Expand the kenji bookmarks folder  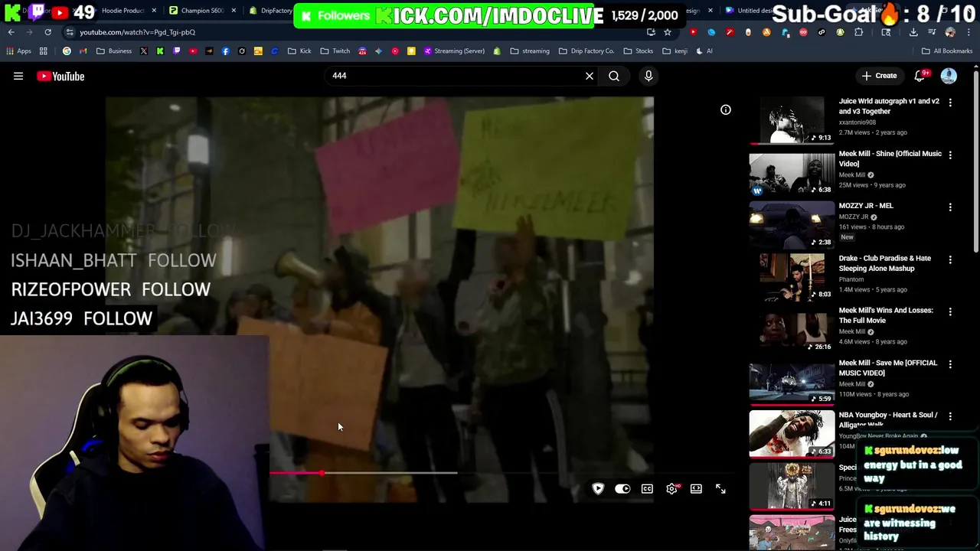[675, 51]
